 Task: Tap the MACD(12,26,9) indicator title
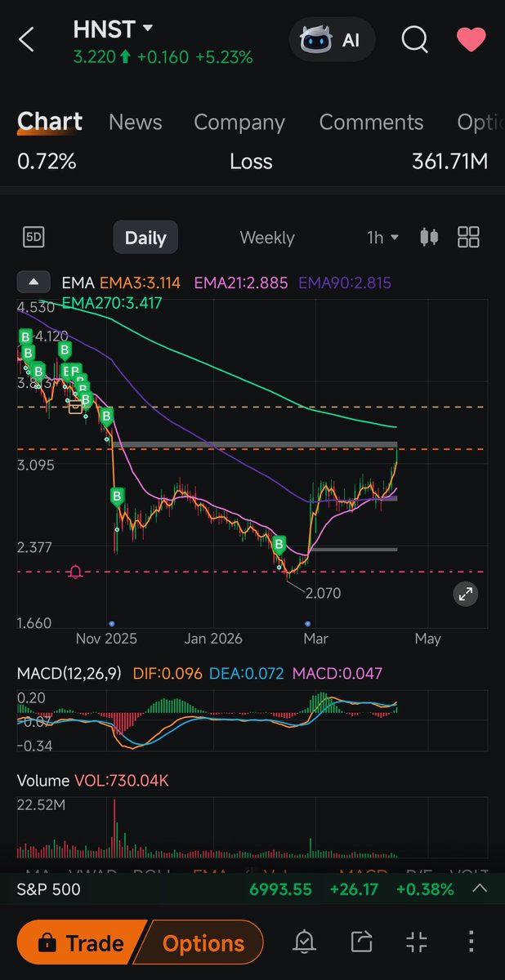click(x=69, y=674)
